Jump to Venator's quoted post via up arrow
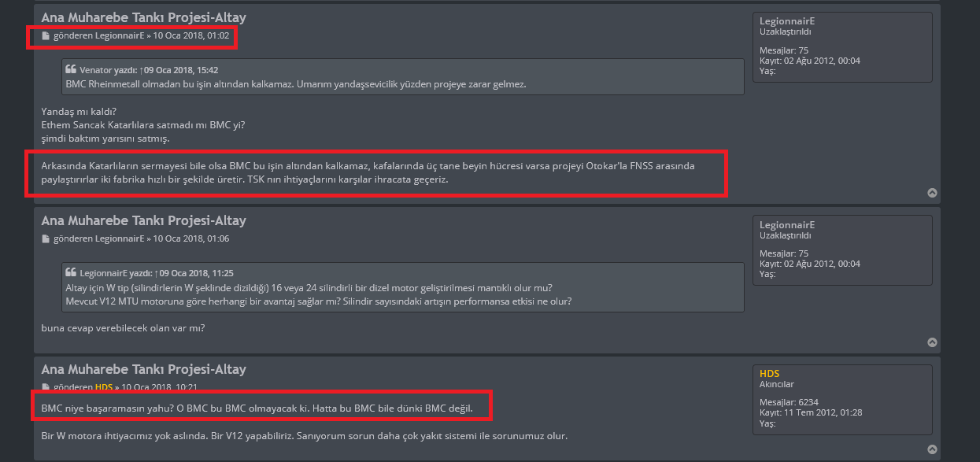Viewport: 980px width, 462px height. point(140,70)
